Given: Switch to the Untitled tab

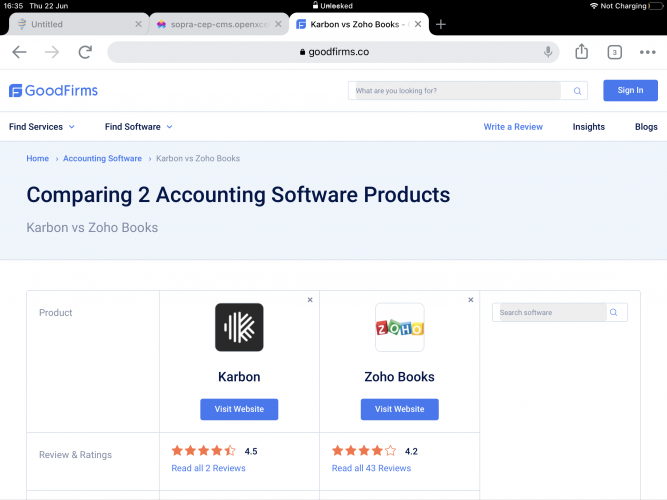Looking at the screenshot, I should click(x=79, y=24).
